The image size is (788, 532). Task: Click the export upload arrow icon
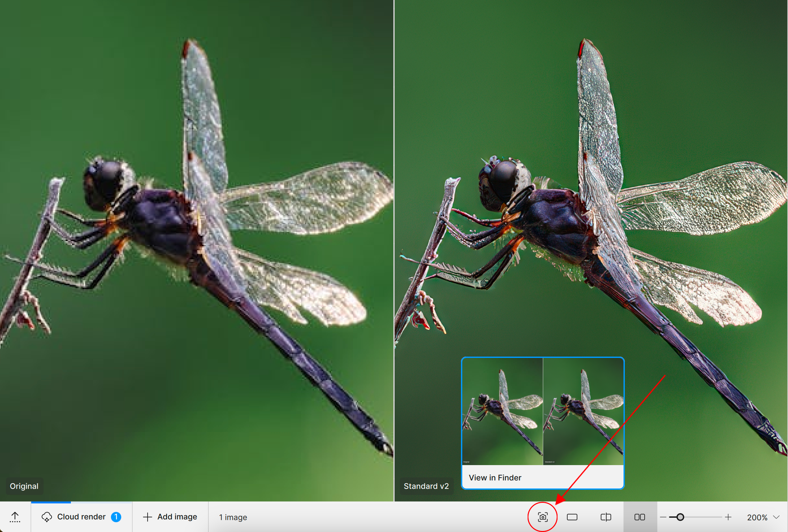(15, 517)
